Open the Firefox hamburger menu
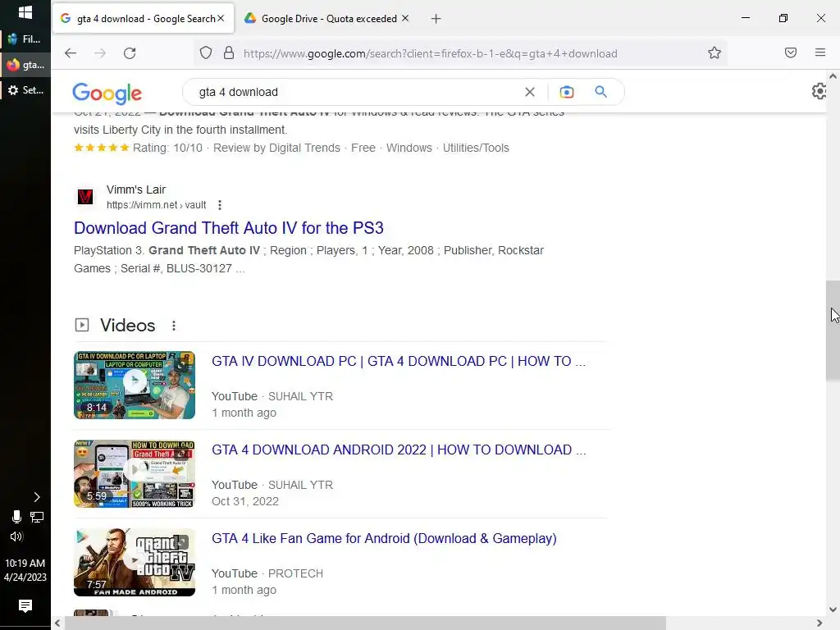 pyautogui.click(x=820, y=52)
